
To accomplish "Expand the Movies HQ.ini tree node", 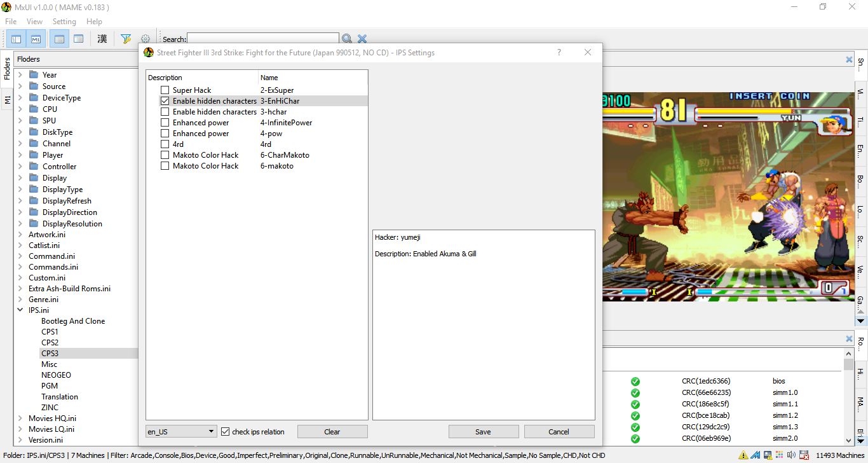I will (x=20, y=418).
